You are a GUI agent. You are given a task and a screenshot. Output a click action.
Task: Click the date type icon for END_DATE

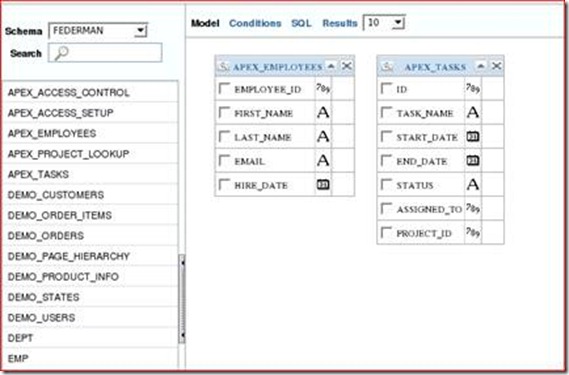473,160
